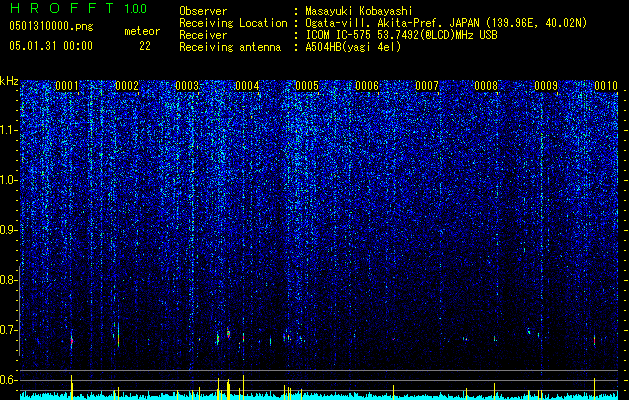
Task: Click the 0001 minute marker
Action: 67,86
